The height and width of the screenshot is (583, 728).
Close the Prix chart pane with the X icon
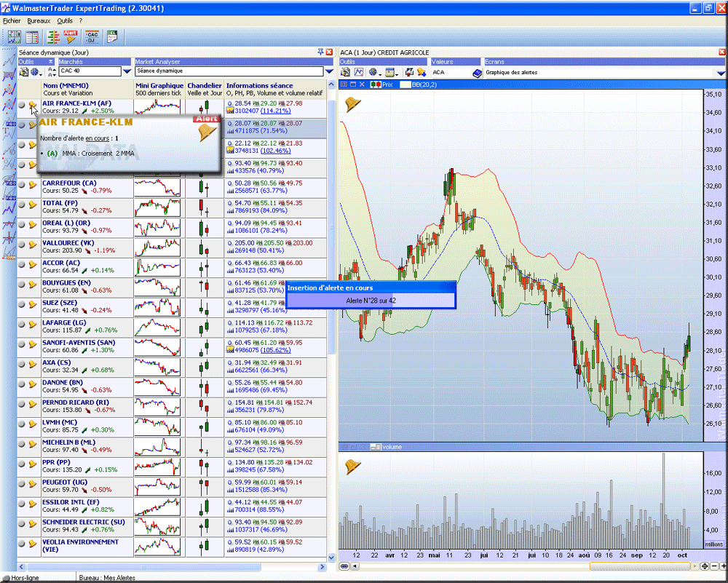pyautogui.click(x=362, y=84)
